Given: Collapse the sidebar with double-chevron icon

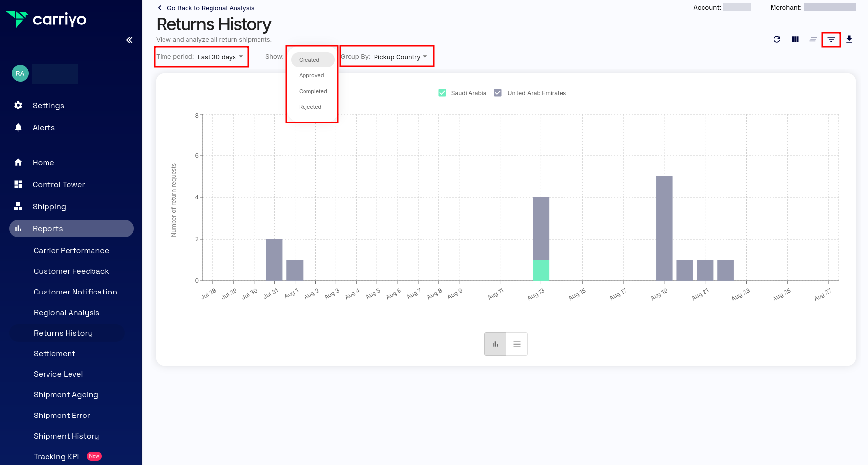Looking at the screenshot, I should pos(129,40).
